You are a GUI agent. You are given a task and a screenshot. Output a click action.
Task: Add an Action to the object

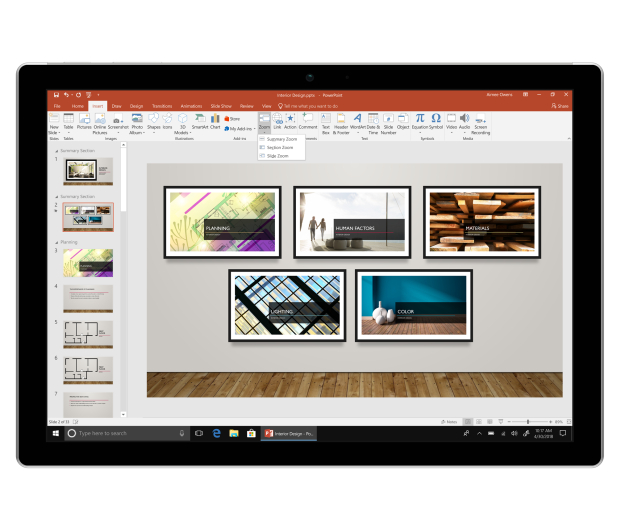(290, 122)
